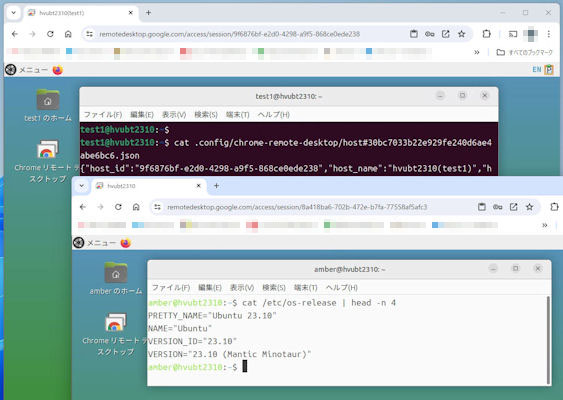Bookmark the test1 session page with the star

tap(462, 34)
